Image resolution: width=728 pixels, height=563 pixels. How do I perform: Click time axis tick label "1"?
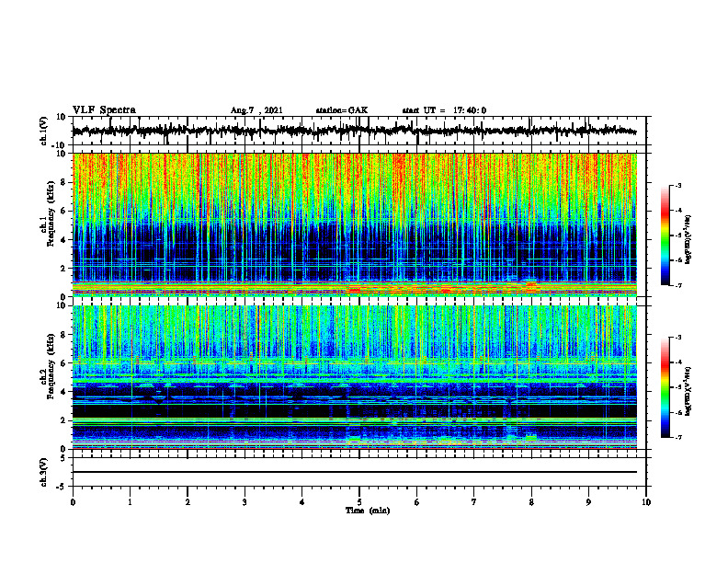pos(130,502)
